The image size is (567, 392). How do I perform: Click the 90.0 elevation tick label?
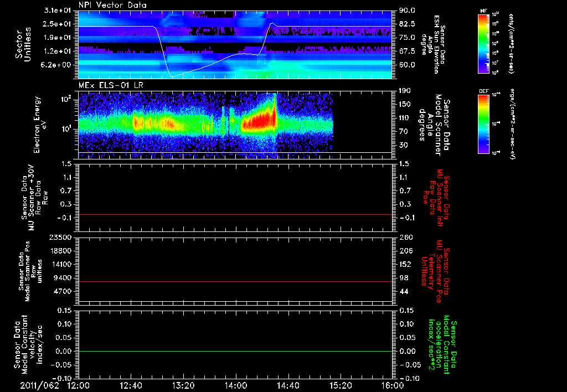[x=407, y=11]
